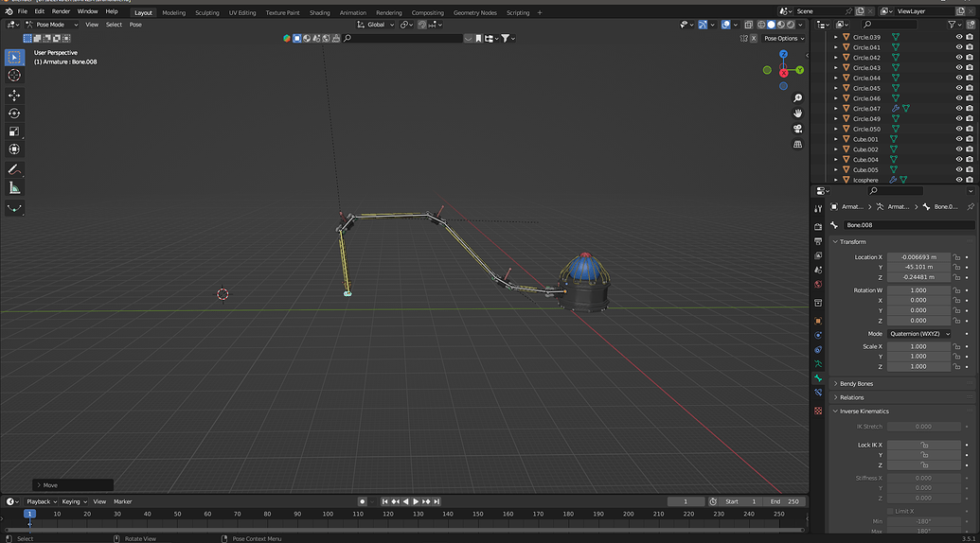Screen dimensions: 980x543
Task: Choose the Select Box tool
Action: (14, 57)
